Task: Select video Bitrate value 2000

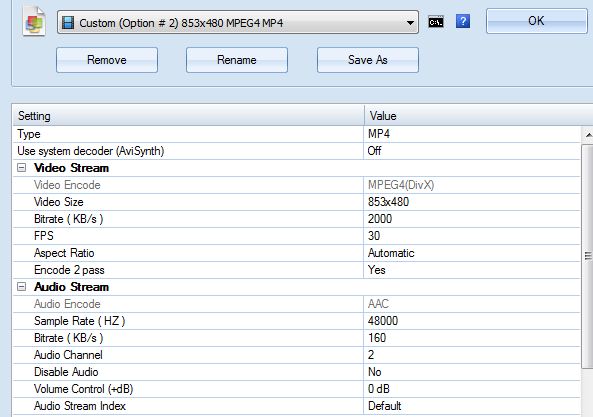Action: click(380, 219)
